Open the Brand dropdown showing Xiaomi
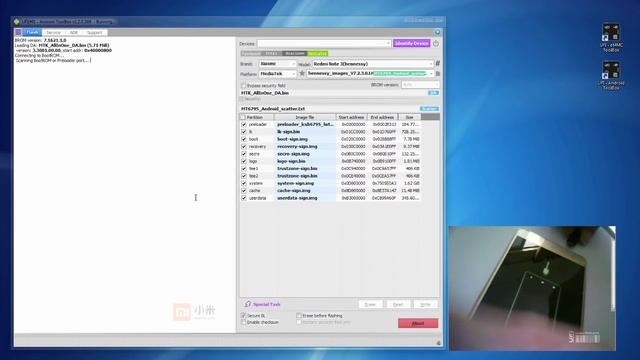Screen dimensions: 640x360 278,64
